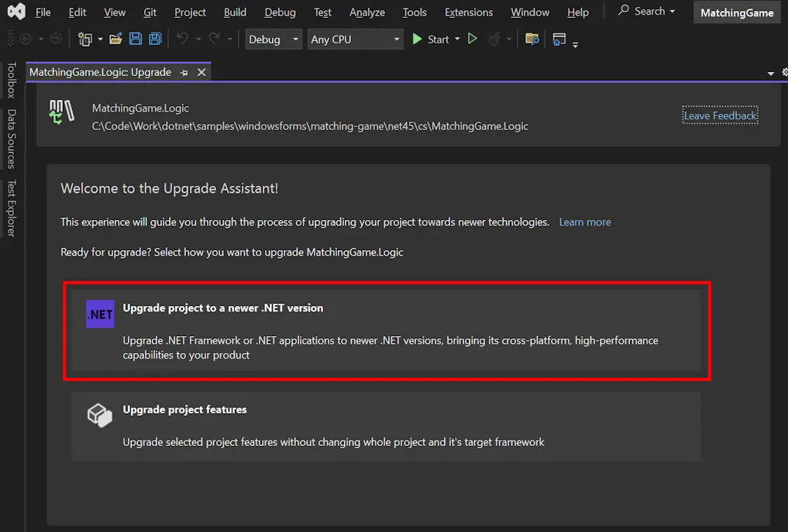Screen dimensions: 788x532
Task: Click the Save icon in toolbar
Action: tap(136, 39)
